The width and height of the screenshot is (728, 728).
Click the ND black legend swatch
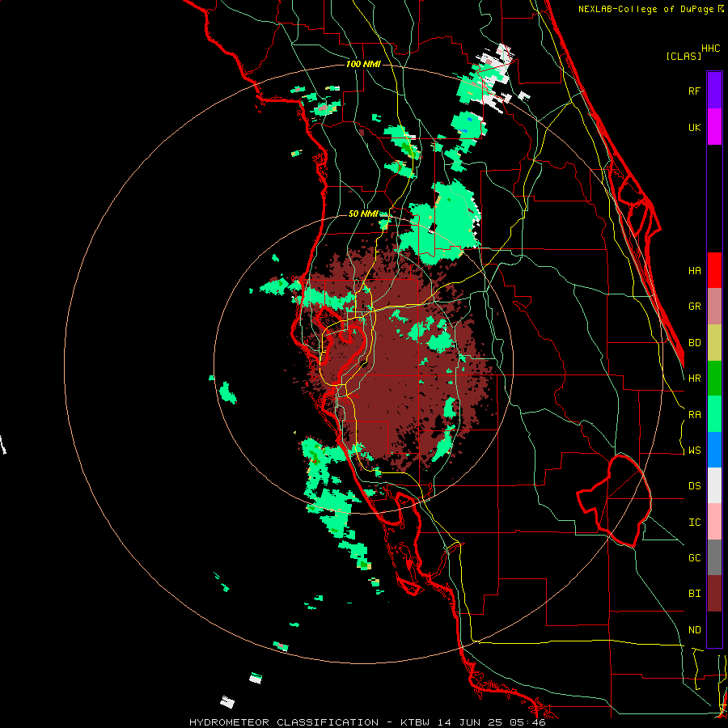point(714,629)
